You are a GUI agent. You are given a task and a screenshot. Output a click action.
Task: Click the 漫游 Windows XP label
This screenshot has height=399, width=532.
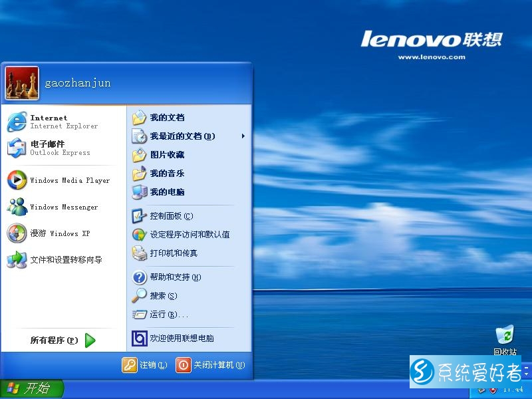[x=60, y=233]
